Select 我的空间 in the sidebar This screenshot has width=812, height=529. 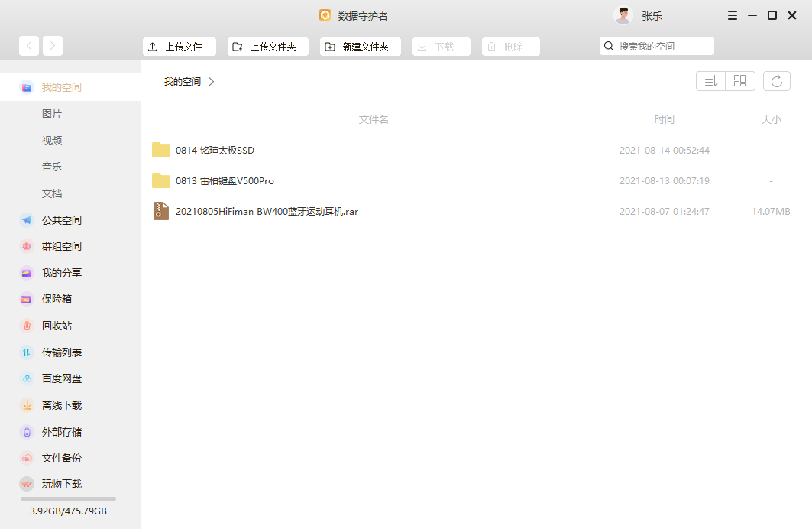[x=70, y=87]
